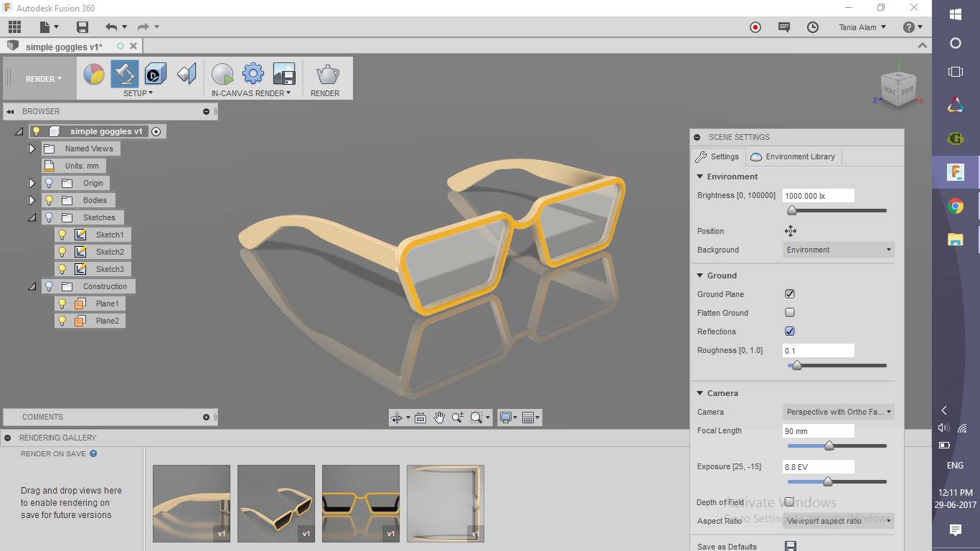Open Chrome from the Windows taskbar
Screen dimensions: 980x551
pos(955,207)
